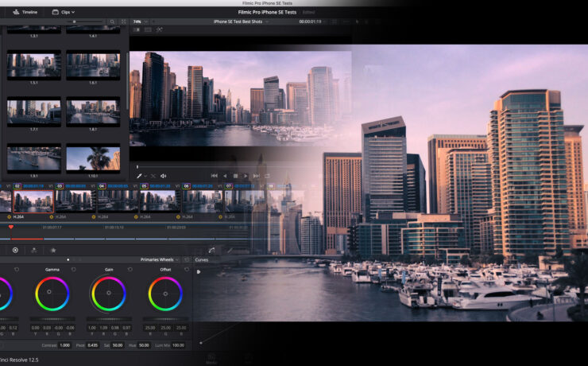588x366 pixels.
Task: Click the clip 02 number badge
Action: click(x=17, y=186)
